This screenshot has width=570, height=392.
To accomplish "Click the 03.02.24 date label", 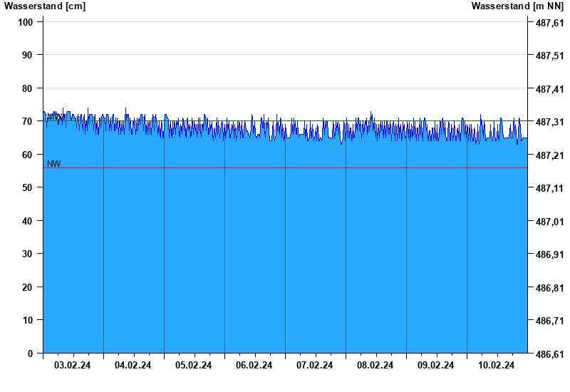I will (x=73, y=365).
